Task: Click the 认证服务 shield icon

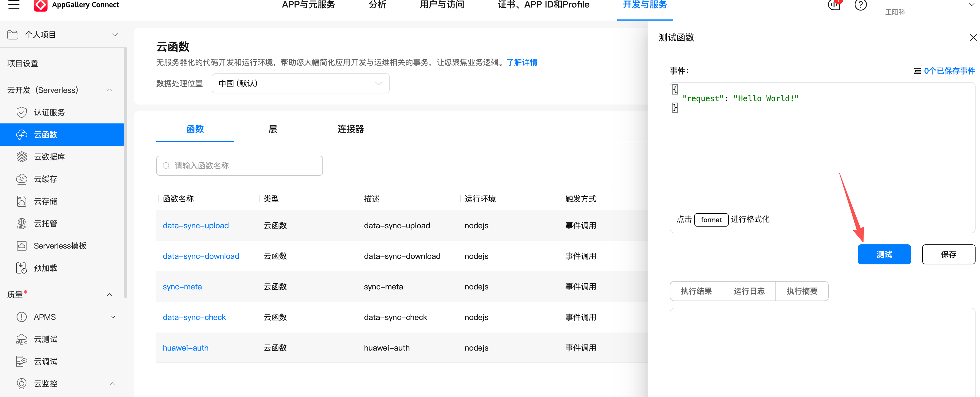Action: [22, 112]
